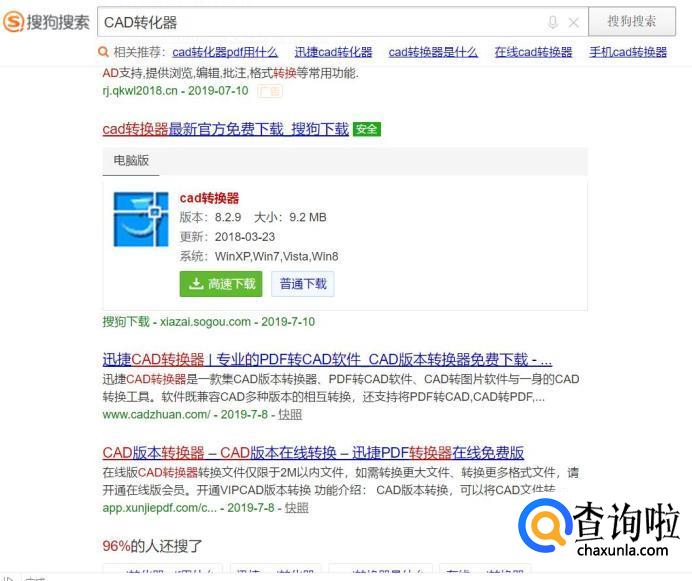Click the snippet starting 迅捷CAD转换器是一款集CAD版本转换器

click(341, 388)
